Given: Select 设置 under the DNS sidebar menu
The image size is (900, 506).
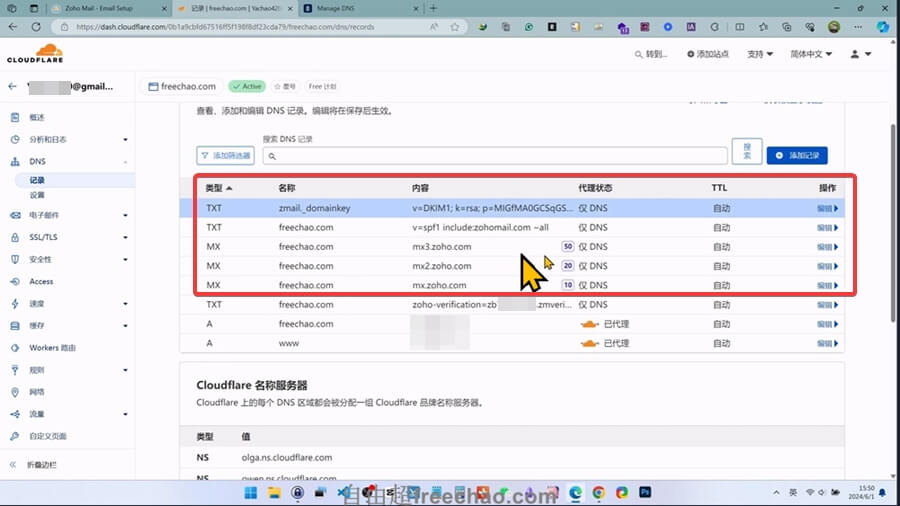Looking at the screenshot, I should coord(37,195).
